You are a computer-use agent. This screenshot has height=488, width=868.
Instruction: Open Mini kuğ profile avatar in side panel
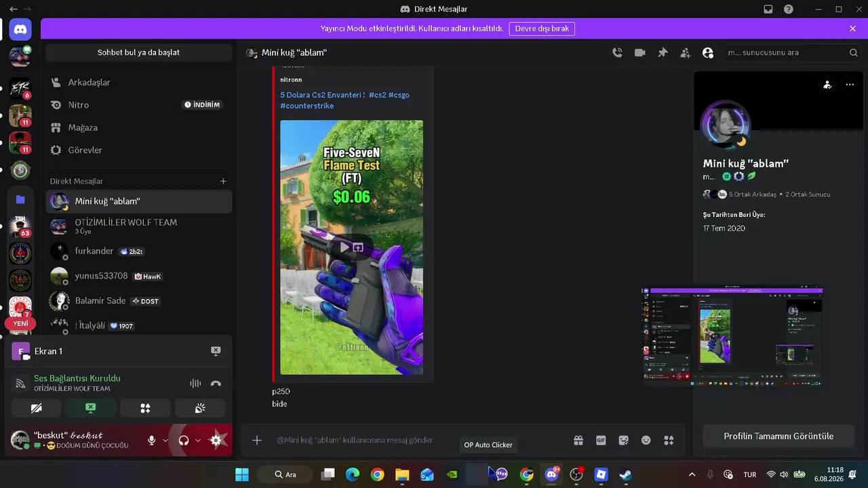pos(726,125)
